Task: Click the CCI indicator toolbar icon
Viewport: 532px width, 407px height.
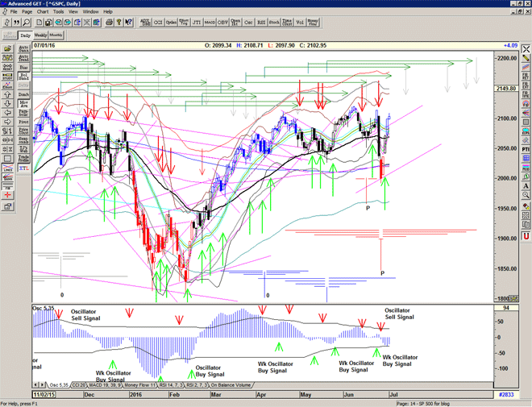Action: pos(157,23)
